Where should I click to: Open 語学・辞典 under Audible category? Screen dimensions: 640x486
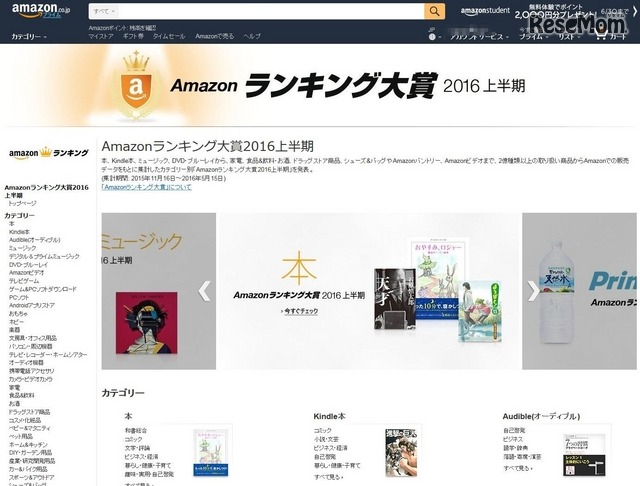click(516, 448)
